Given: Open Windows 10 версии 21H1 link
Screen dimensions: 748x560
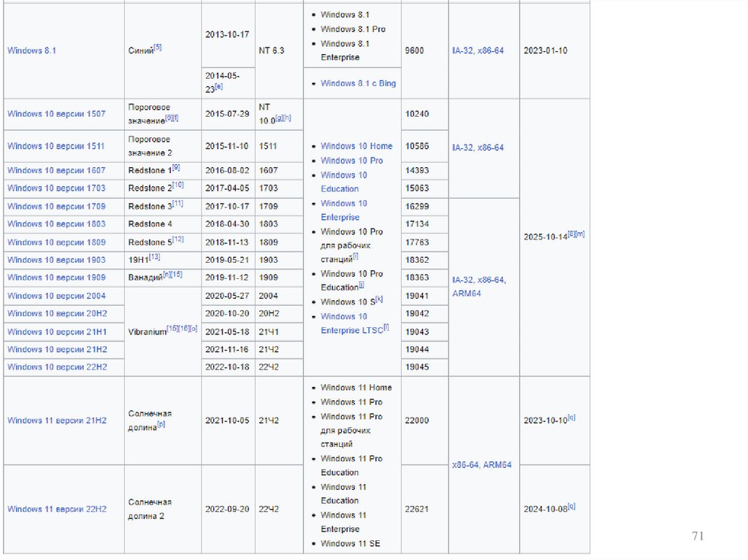Looking at the screenshot, I should pos(57,332).
